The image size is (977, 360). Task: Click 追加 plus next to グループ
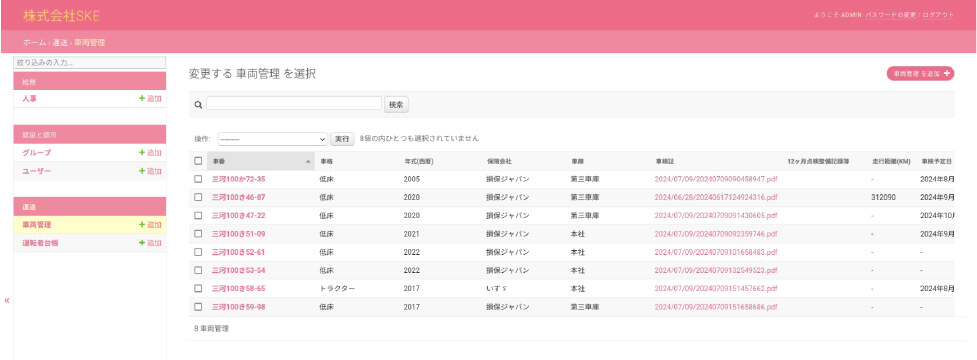[150, 153]
